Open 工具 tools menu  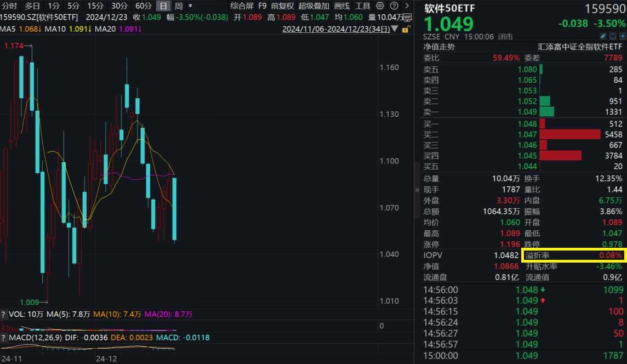pyautogui.click(x=363, y=6)
